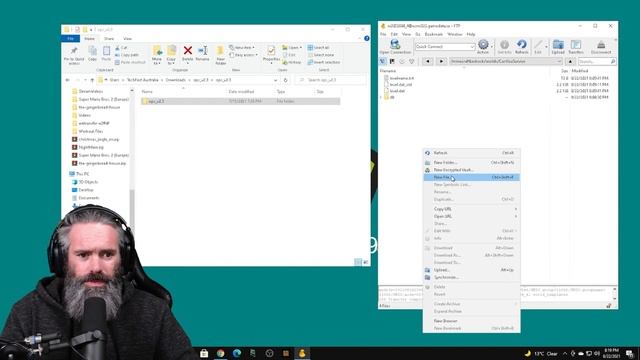This screenshot has height=360, width=640.
Task: Click the Explorer search box
Action: pos(331,80)
